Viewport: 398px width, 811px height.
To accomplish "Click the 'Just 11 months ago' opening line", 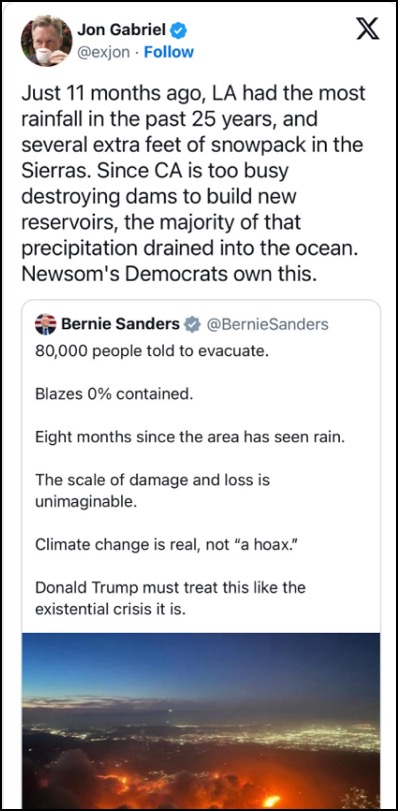I will point(194,94).
